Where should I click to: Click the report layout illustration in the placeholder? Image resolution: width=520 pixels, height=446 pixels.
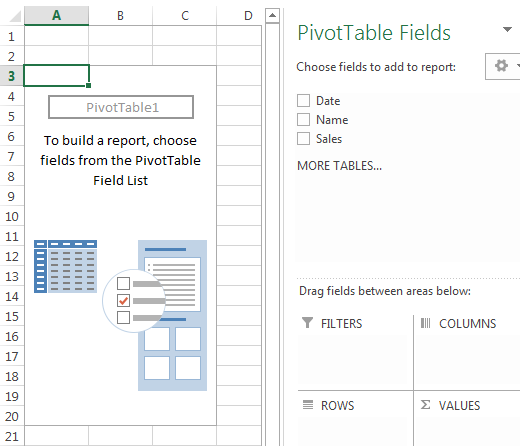click(x=172, y=315)
